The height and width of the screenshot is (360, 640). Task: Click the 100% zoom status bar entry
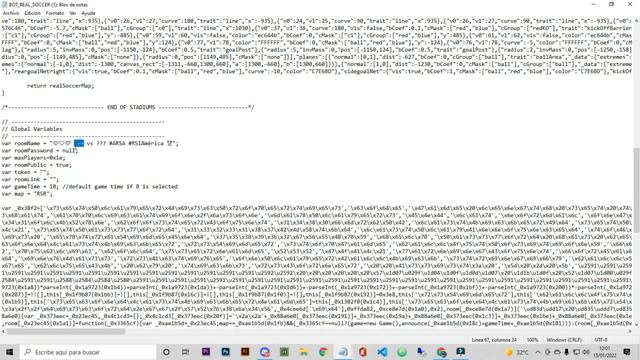click(532, 340)
